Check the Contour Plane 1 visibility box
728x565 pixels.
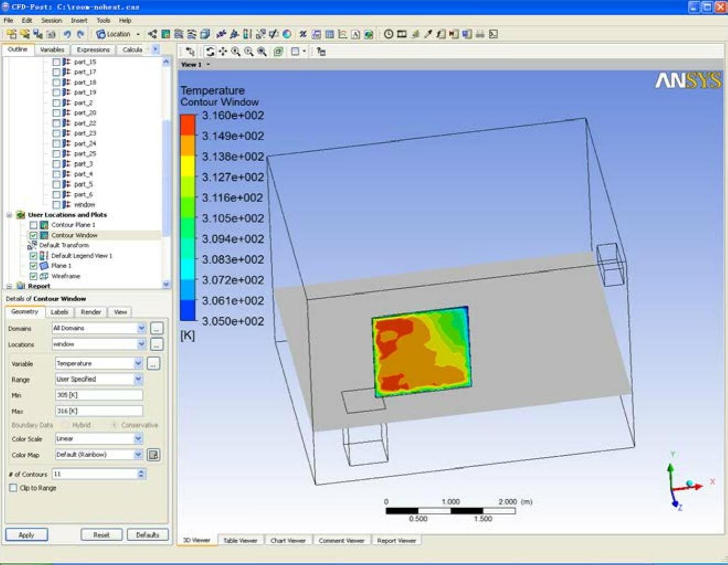pos(34,225)
